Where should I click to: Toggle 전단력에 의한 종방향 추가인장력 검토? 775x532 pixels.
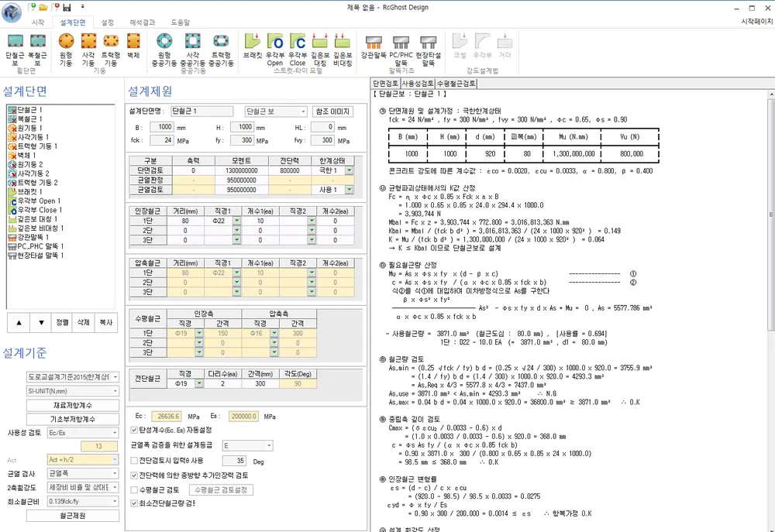(x=134, y=475)
